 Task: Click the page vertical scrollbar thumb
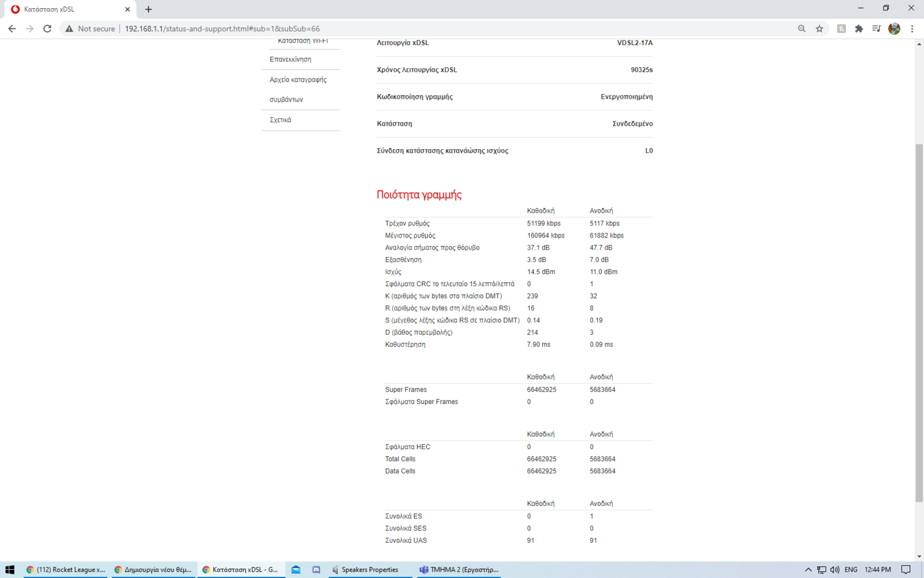tap(919, 323)
